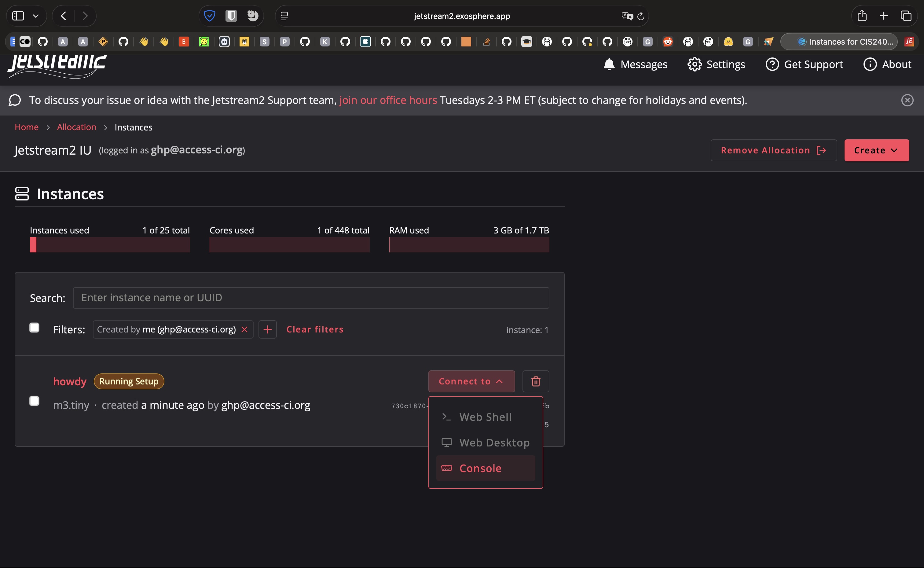Open the sidebar options chevron in Safari
The width and height of the screenshot is (924, 580).
[36, 16]
